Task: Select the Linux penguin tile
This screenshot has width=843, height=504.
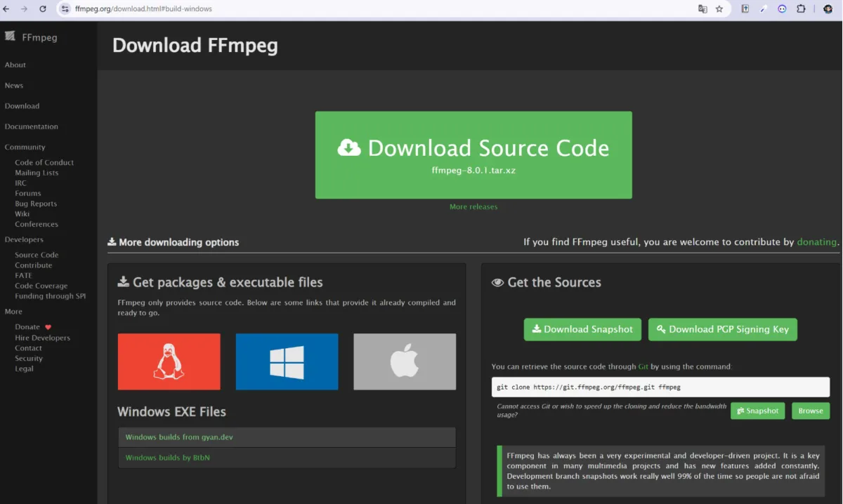Action: [x=169, y=362]
